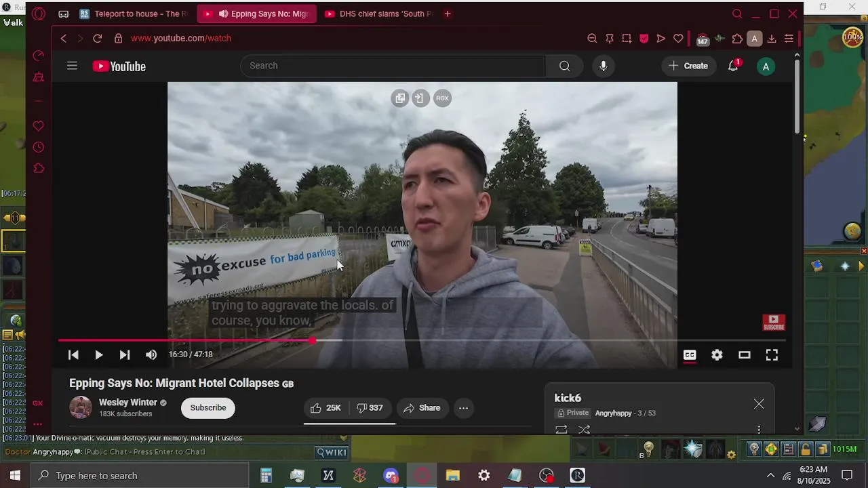Open GX Corner gamepad icon
This screenshot has height=488, width=868.
click(63, 14)
